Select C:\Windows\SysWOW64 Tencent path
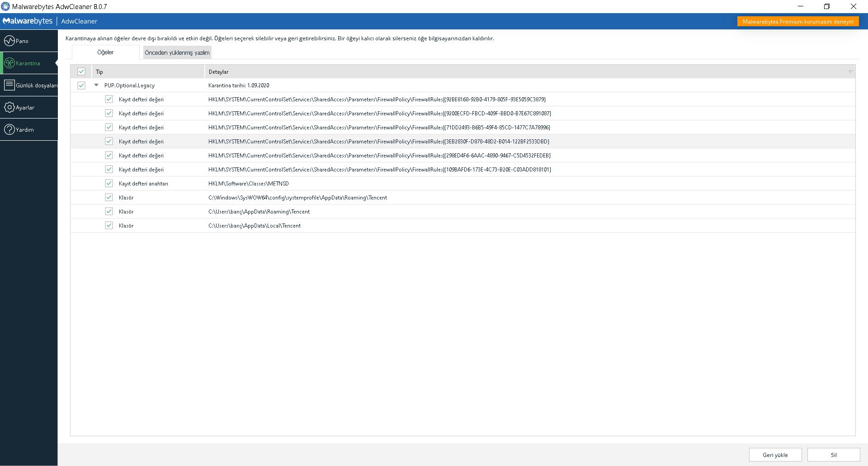This screenshot has width=868, height=466. point(297,198)
